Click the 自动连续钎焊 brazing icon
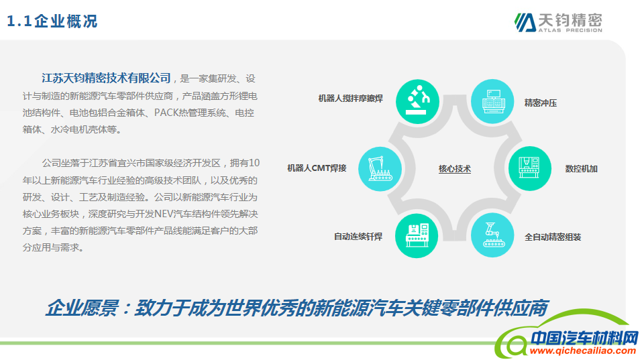This screenshot has width=644, height=362. pyautogui.click(x=417, y=236)
